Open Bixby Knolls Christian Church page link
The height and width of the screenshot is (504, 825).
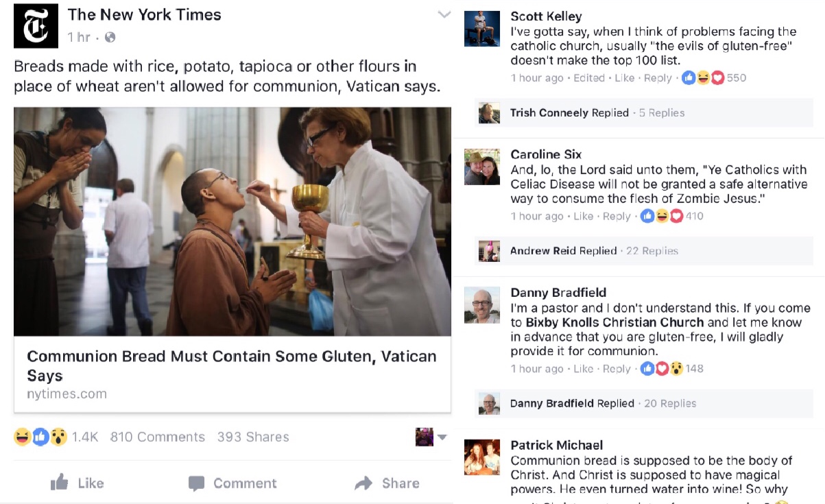tap(614, 322)
